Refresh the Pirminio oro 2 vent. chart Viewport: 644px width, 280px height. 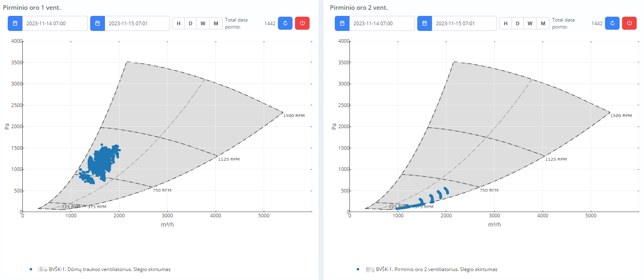612,23
